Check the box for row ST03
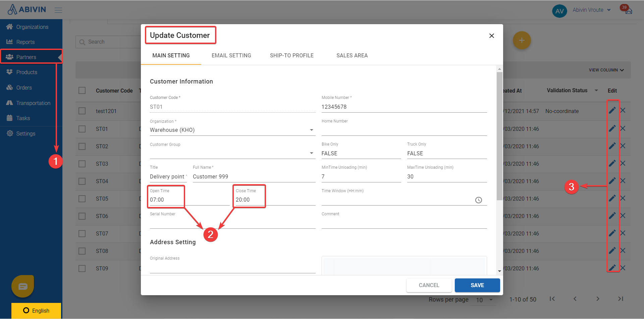Image resolution: width=644 pixels, height=319 pixels. tap(82, 164)
